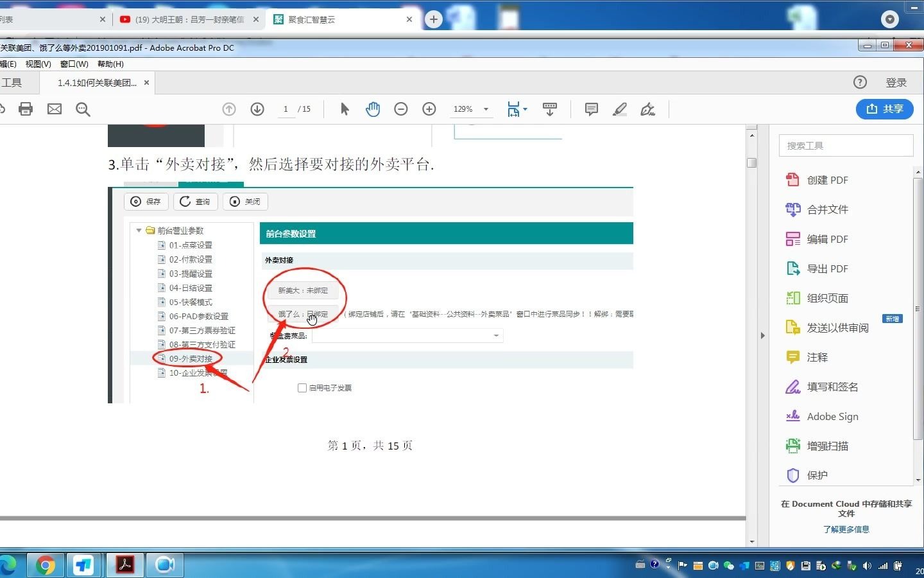Viewport: 924px width, 578px height.
Task: Click the WeChat tray icon
Action: [x=728, y=566]
